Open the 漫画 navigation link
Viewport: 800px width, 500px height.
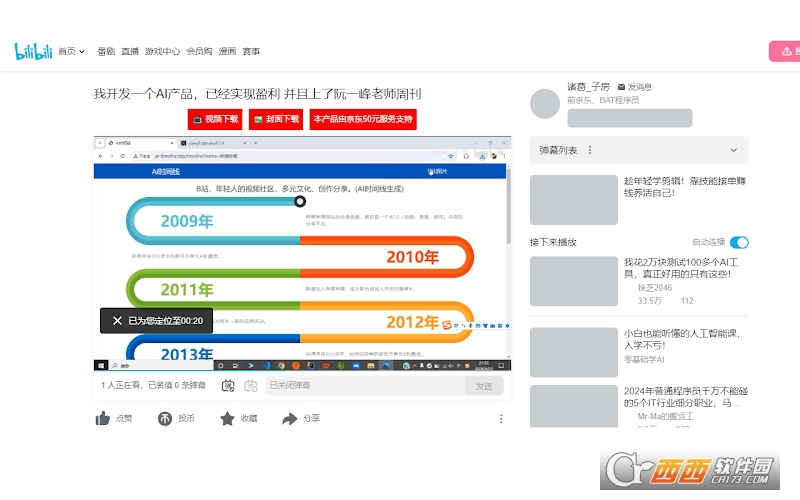pos(228,51)
